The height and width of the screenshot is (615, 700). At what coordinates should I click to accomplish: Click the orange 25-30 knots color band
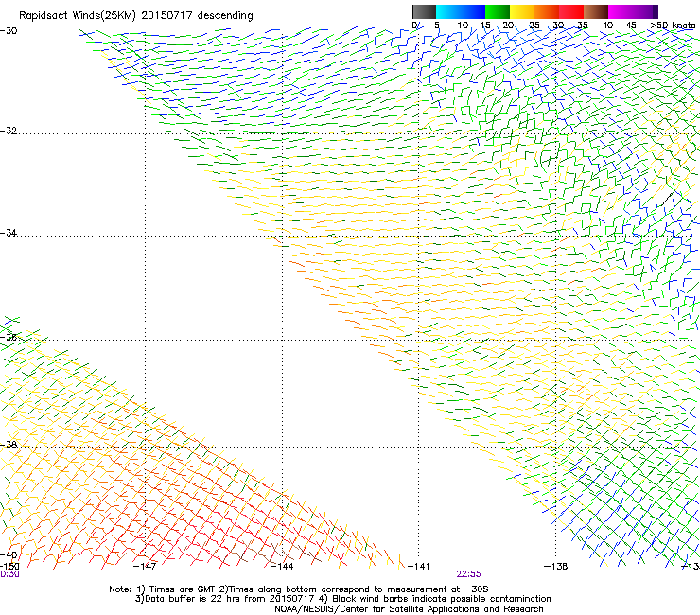tap(547, 11)
